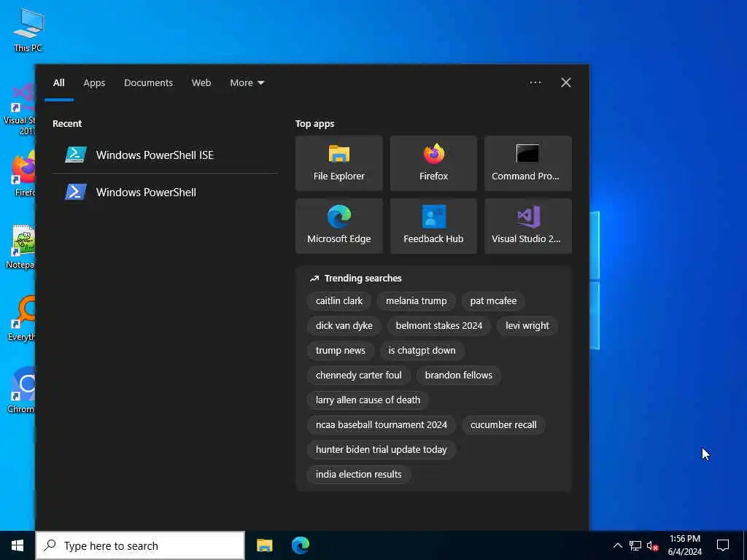Switch to the All search tab
The height and width of the screenshot is (560, 747).
[x=58, y=82]
